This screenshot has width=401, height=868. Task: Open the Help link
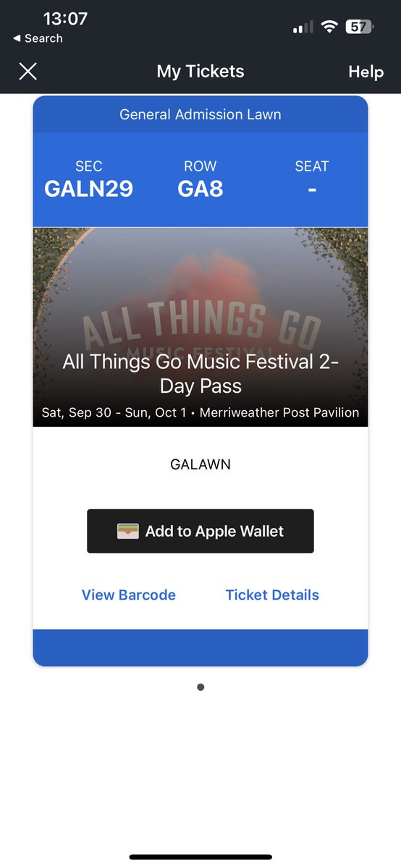click(x=366, y=72)
